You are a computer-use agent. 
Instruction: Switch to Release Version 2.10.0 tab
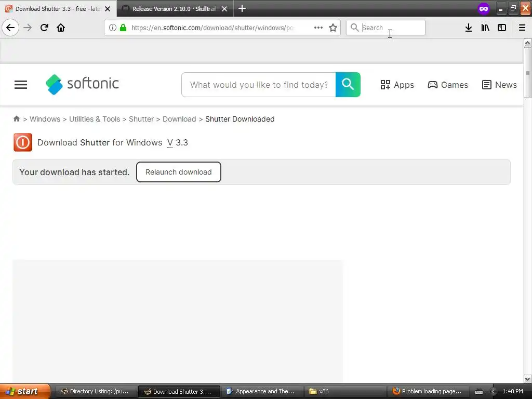[175, 8]
